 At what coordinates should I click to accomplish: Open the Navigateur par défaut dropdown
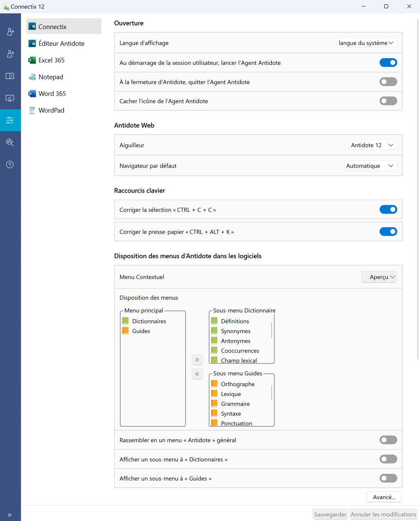click(370, 166)
